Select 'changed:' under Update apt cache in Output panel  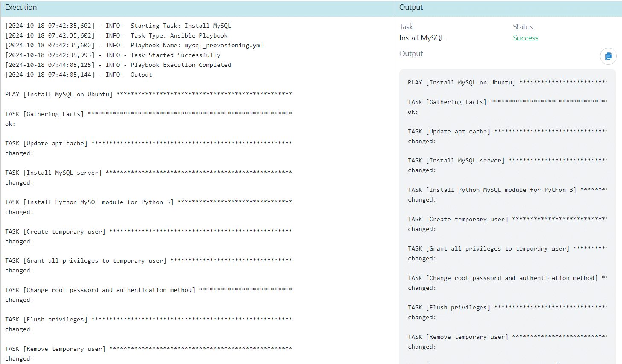tap(422, 142)
